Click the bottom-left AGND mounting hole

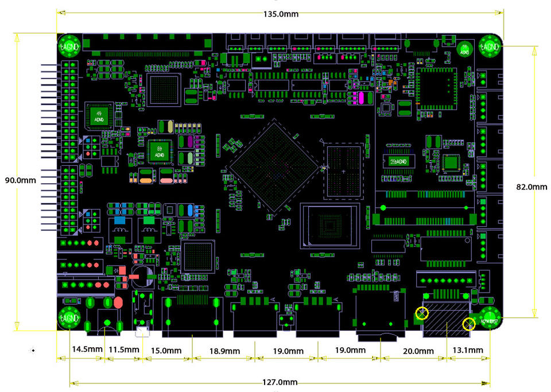(x=69, y=317)
